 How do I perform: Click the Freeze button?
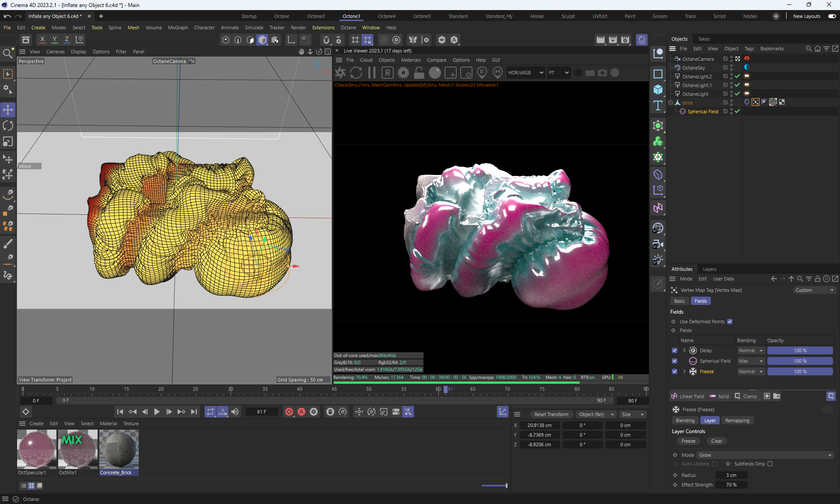click(688, 441)
